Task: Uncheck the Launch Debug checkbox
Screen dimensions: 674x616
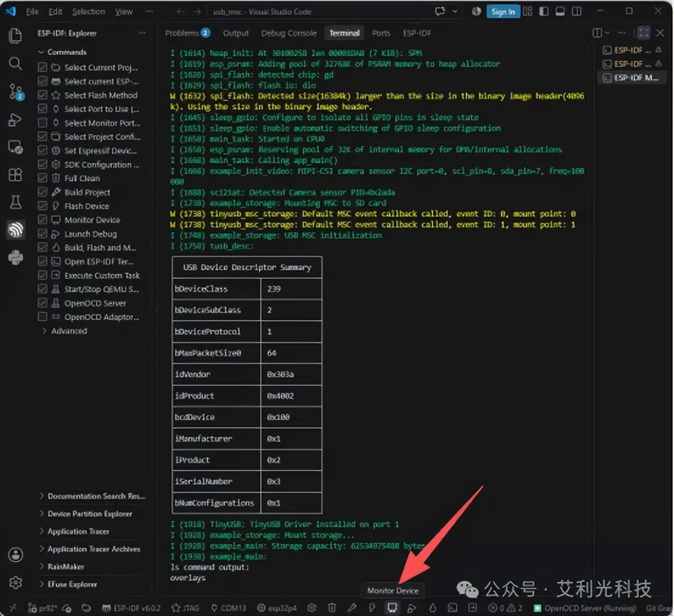Action: pos(42,234)
